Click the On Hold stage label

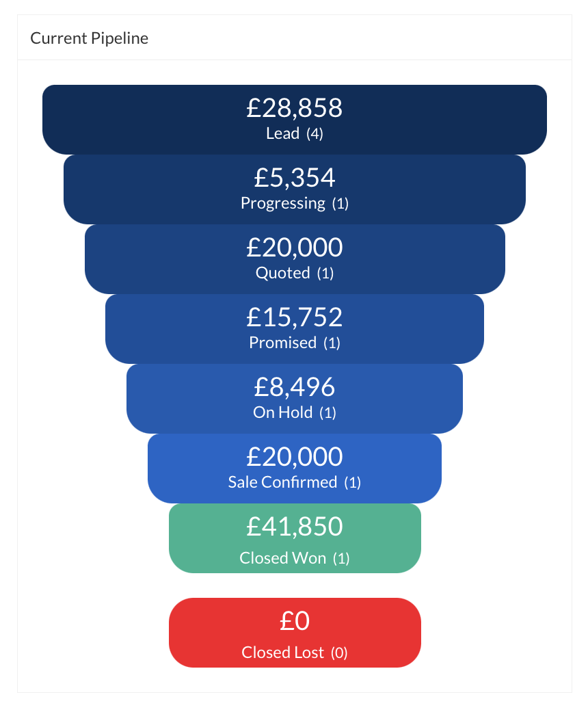[x=282, y=412]
